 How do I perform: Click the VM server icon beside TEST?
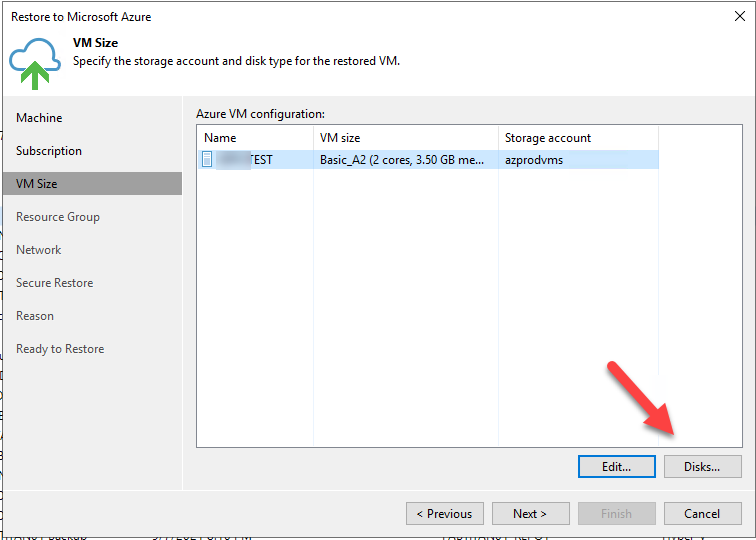coord(207,159)
